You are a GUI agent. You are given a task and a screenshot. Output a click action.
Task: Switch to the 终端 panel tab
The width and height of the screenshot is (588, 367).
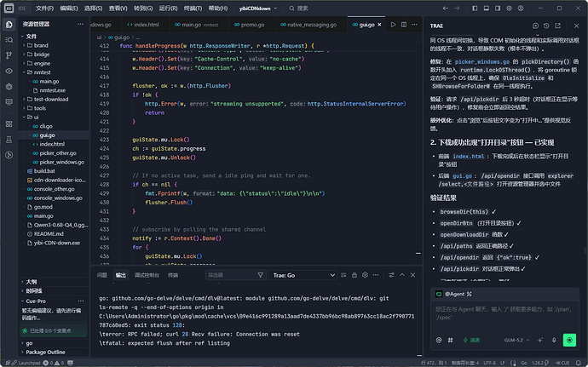(173, 275)
